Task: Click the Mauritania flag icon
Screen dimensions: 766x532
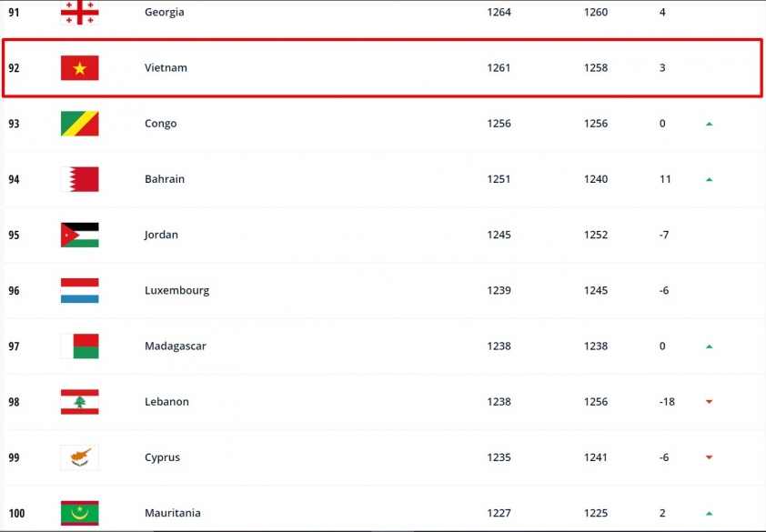Action: [x=80, y=513]
